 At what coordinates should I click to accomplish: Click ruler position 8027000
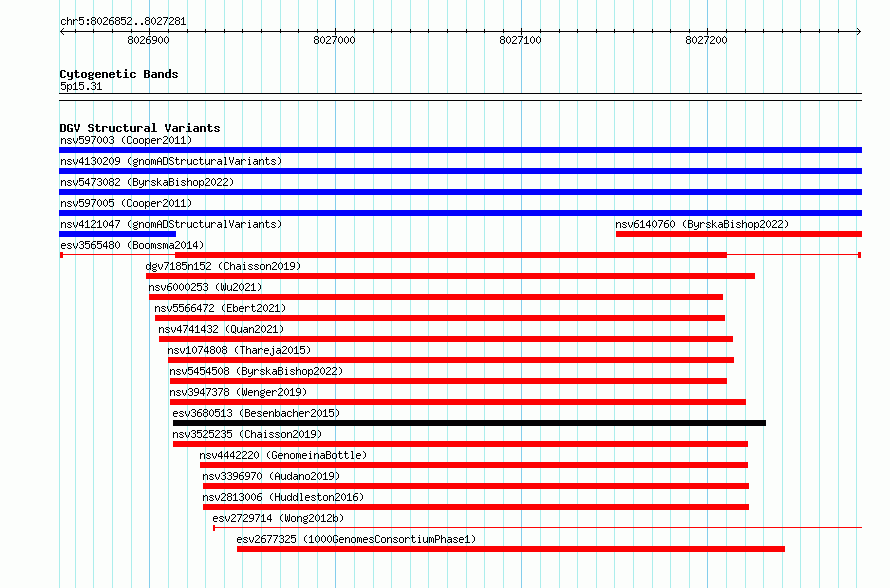click(334, 40)
